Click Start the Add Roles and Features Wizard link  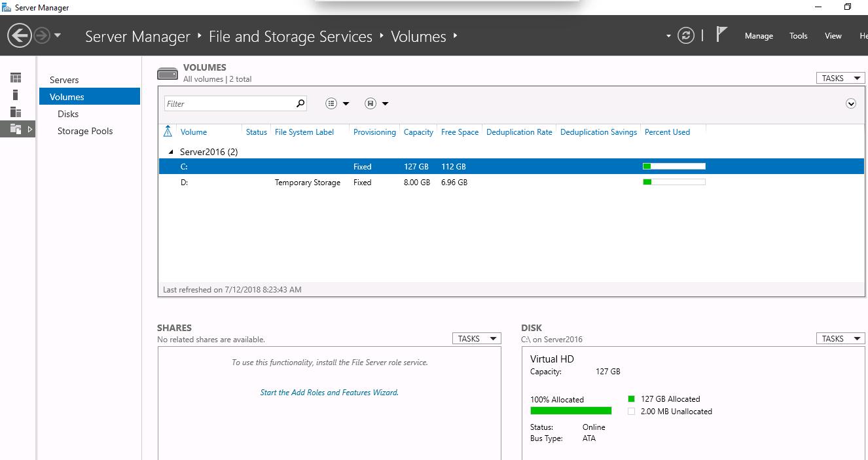pyautogui.click(x=329, y=392)
